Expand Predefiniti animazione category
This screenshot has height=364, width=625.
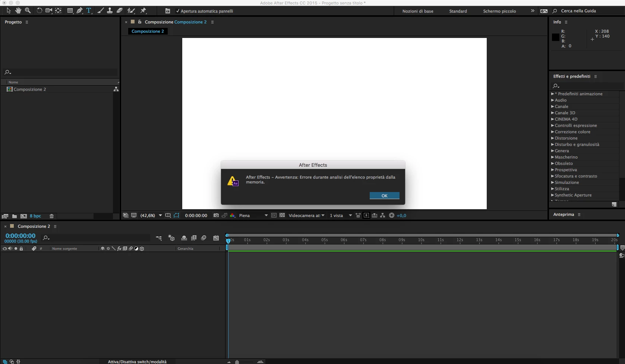pos(552,94)
